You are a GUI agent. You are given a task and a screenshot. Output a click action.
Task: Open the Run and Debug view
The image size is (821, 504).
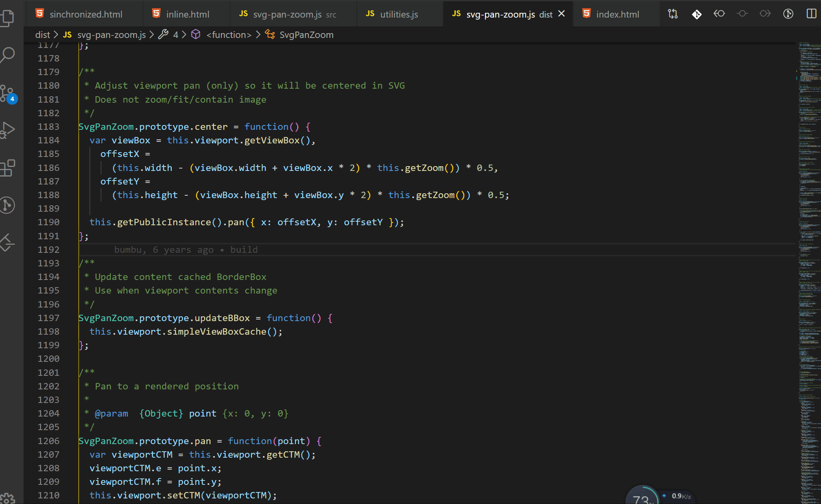point(8,130)
